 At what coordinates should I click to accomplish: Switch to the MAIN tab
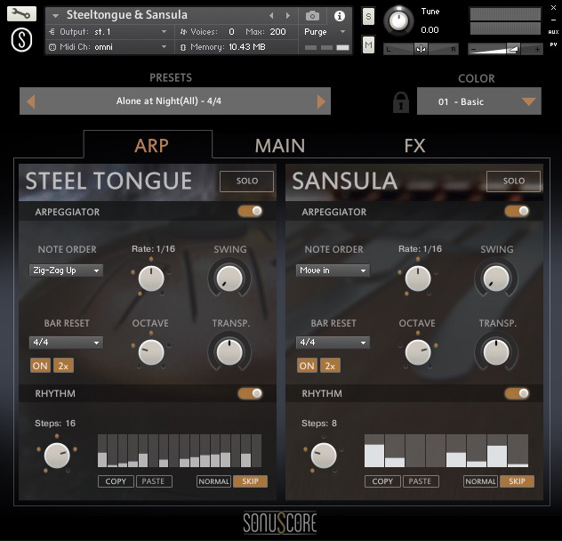(x=280, y=146)
